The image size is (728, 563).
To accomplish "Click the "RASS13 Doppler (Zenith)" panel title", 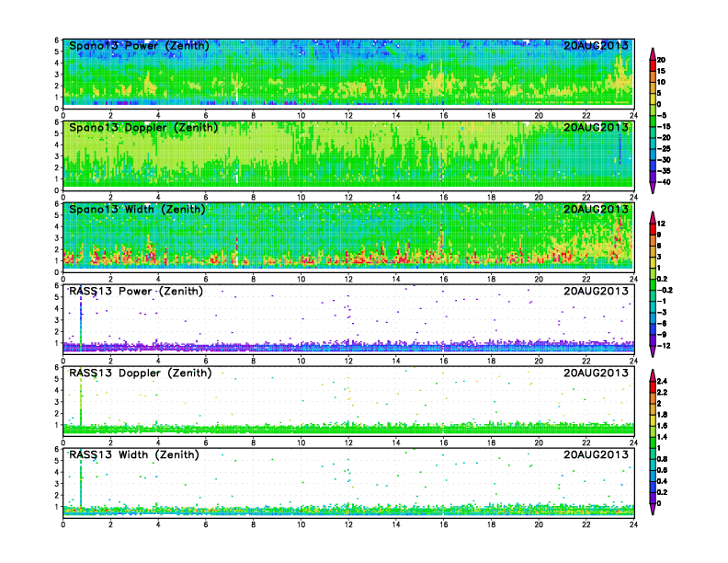I will click(x=141, y=373).
